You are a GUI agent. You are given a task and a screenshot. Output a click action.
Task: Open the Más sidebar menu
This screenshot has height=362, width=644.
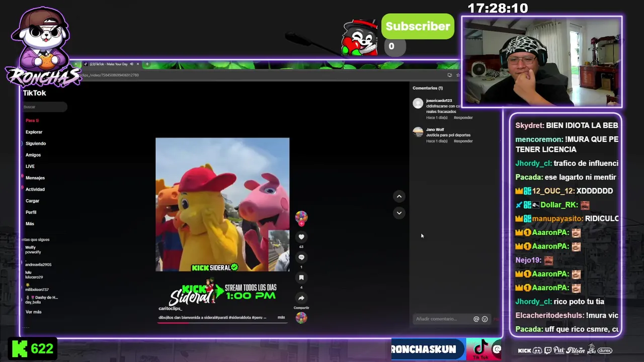point(30,224)
